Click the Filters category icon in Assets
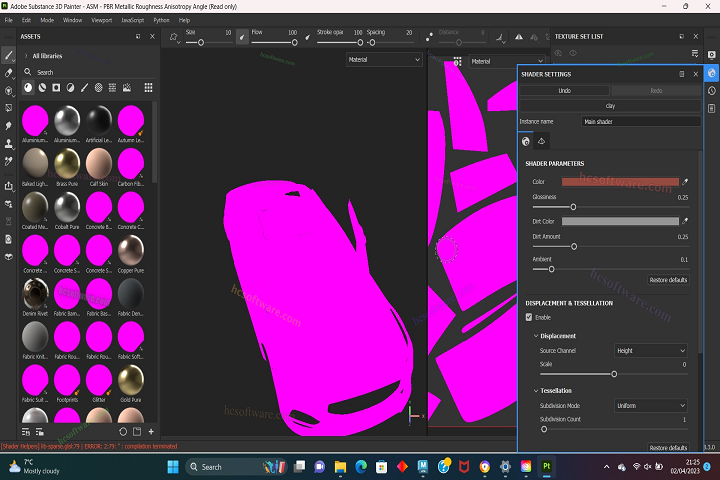The image size is (720, 480). [x=70, y=88]
